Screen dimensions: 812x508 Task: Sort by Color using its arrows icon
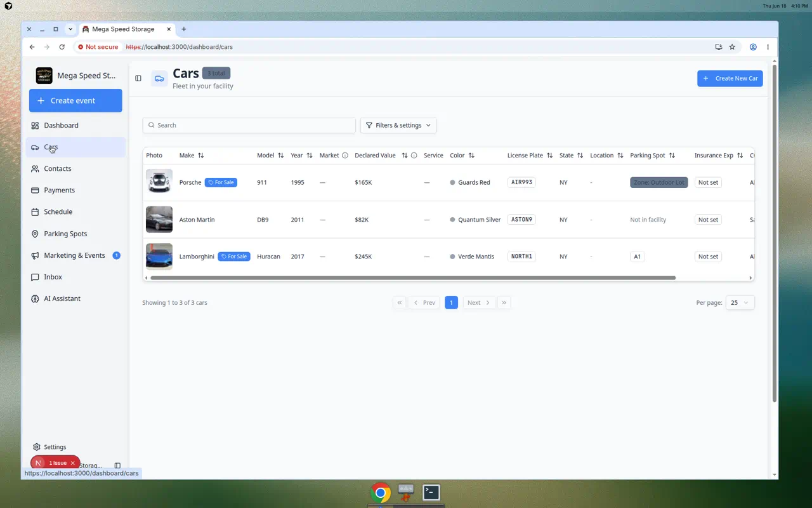pyautogui.click(x=471, y=156)
